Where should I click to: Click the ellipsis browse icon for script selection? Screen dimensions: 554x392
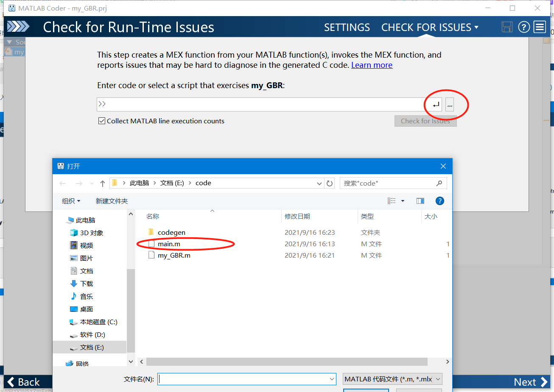449,104
